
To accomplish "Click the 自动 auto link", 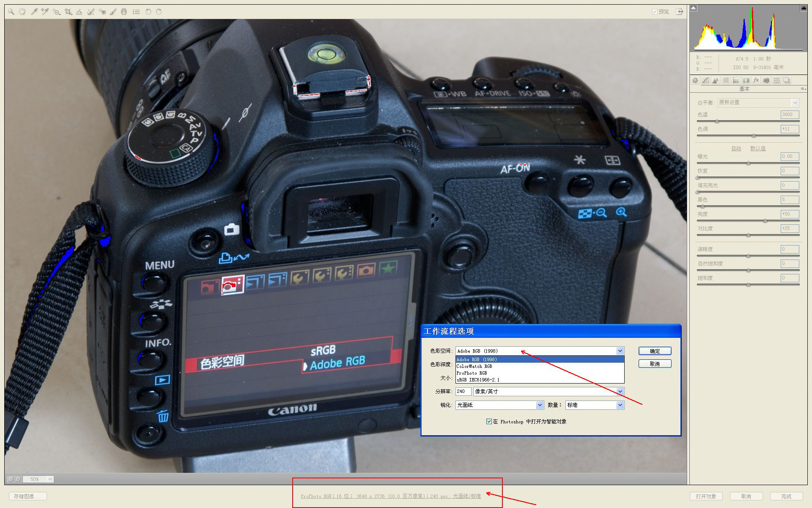I will click(x=736, y=149).
